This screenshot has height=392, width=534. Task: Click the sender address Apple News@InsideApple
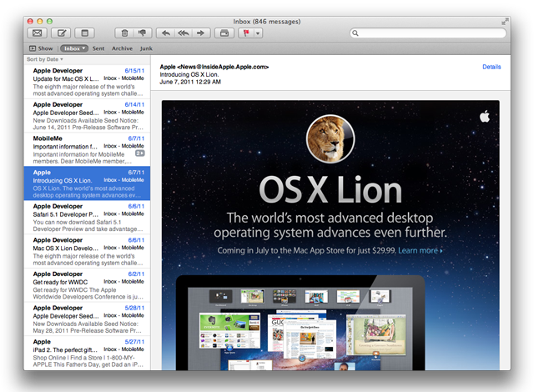coord(214,67)
